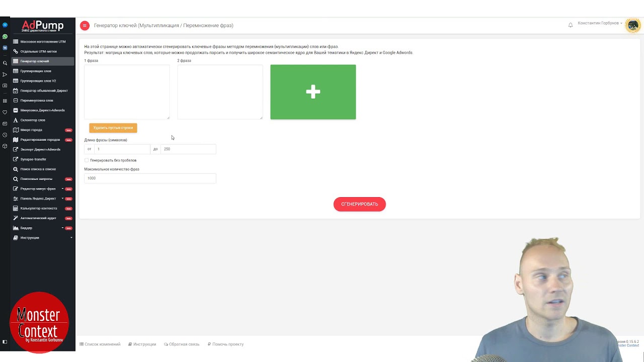Screen dimensions: 644x362
Task: Click the red СГЕНЕРИРОВАТЬ button
Action: pos(360,204)
